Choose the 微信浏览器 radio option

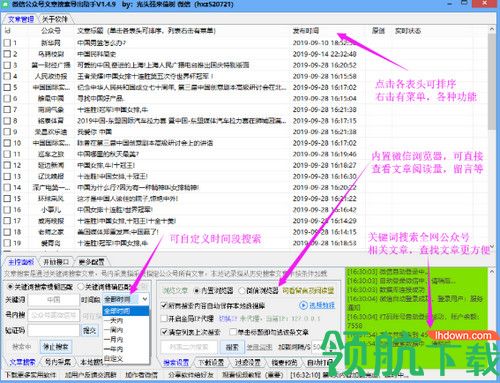242,291
